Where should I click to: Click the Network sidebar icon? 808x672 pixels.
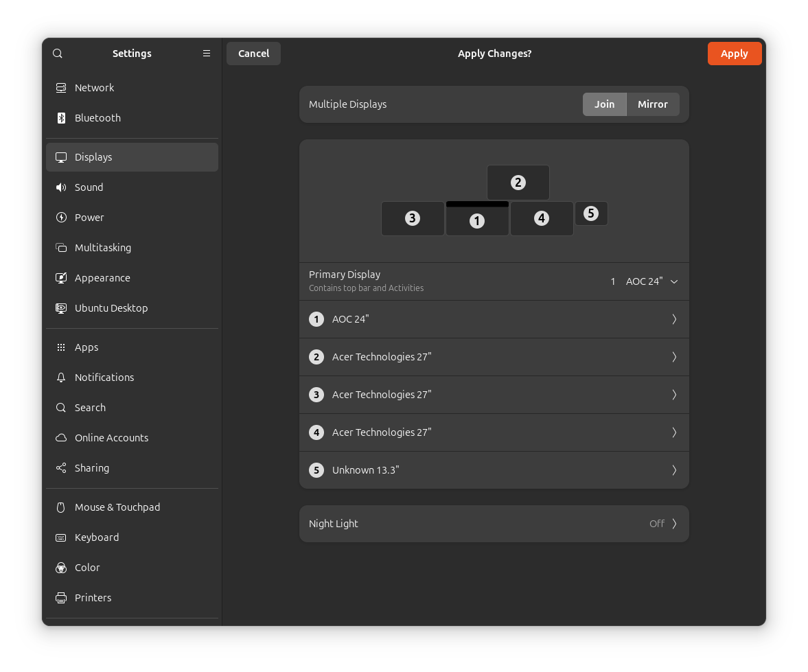61,88
